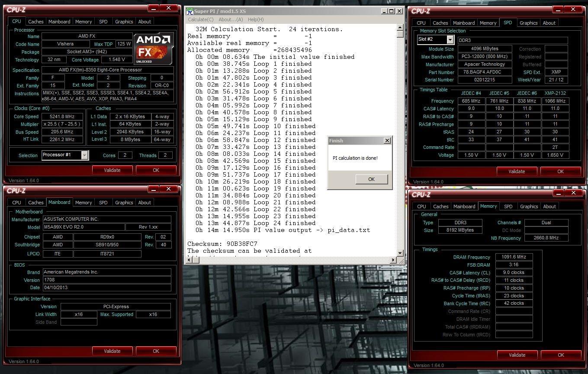
Task: Click the Serial Number 02012215 field
Action: coord(485,80)
